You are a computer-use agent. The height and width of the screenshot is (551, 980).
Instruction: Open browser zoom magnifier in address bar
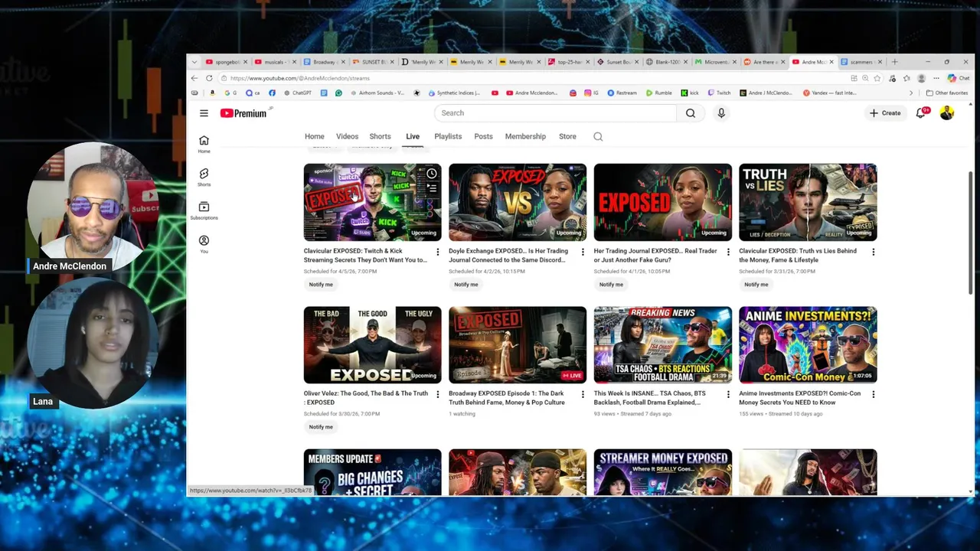click(x=865, y=78)
